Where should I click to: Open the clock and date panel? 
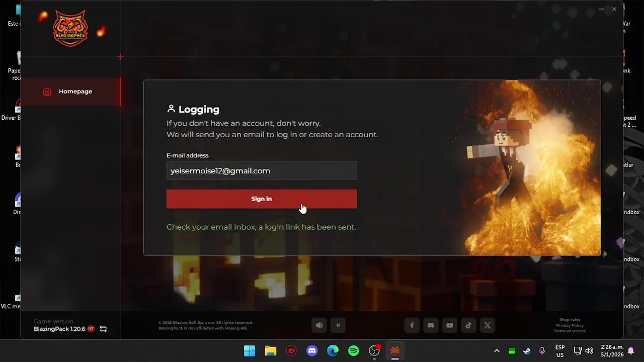click(x=612, y=351)
